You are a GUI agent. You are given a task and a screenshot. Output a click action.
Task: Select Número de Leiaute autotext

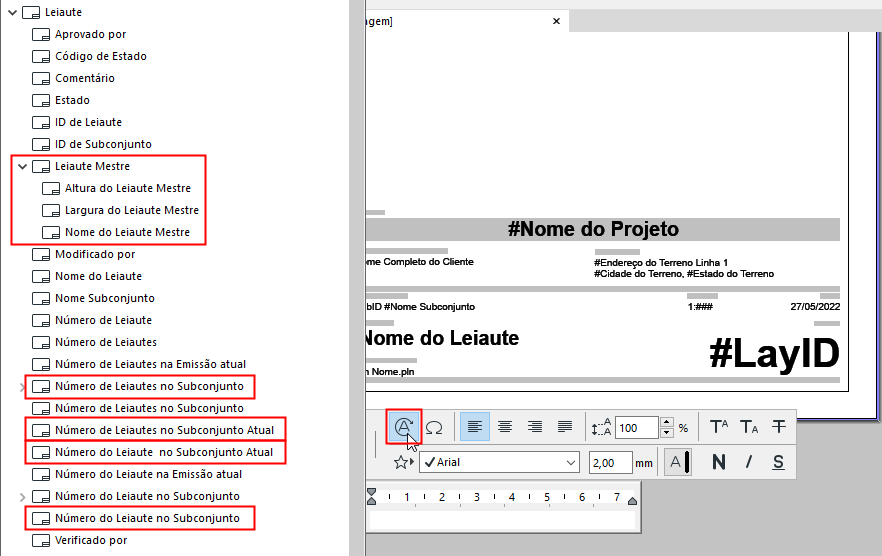pyautogui.click(x=104, y=320)
